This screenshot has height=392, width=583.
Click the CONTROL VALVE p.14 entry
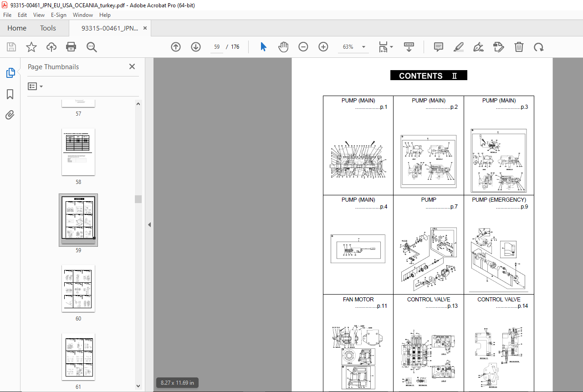499,343
